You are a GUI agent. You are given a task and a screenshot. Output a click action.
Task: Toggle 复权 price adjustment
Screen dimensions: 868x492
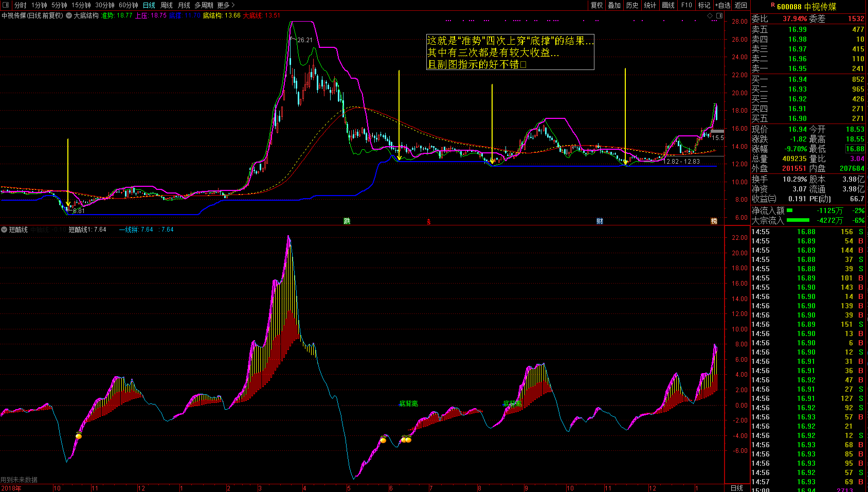(x=596, y=5)
